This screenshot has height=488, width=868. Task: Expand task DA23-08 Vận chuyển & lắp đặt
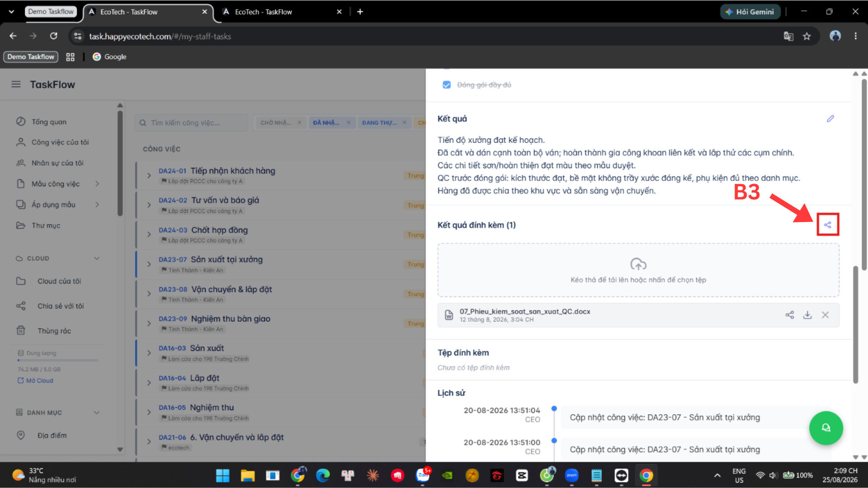click(149, 294)
